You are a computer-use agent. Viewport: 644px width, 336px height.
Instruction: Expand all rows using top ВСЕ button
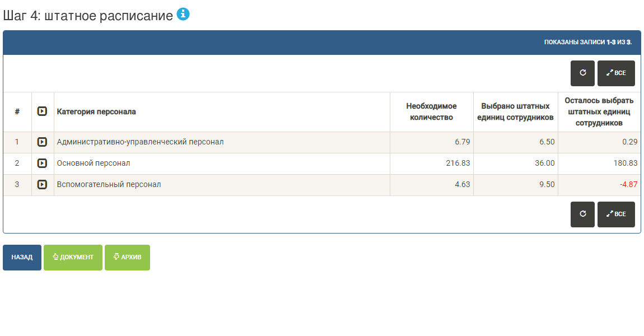click(616, 73)
